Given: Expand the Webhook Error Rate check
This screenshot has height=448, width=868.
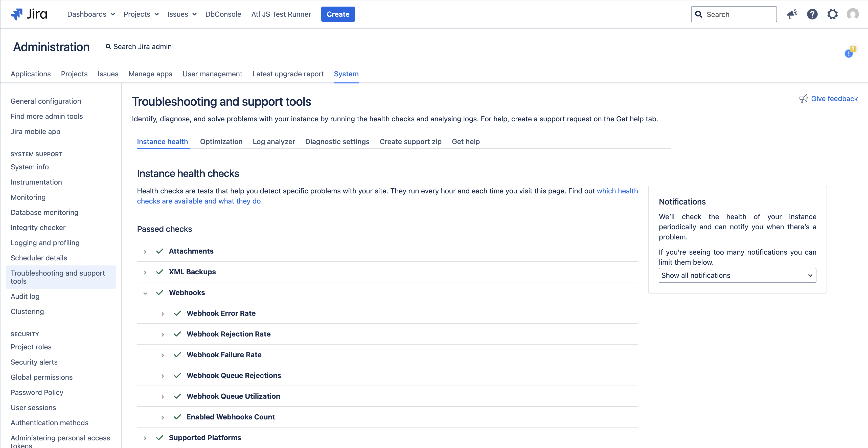Looking at the screenshot, I should [x=163, y=314].
